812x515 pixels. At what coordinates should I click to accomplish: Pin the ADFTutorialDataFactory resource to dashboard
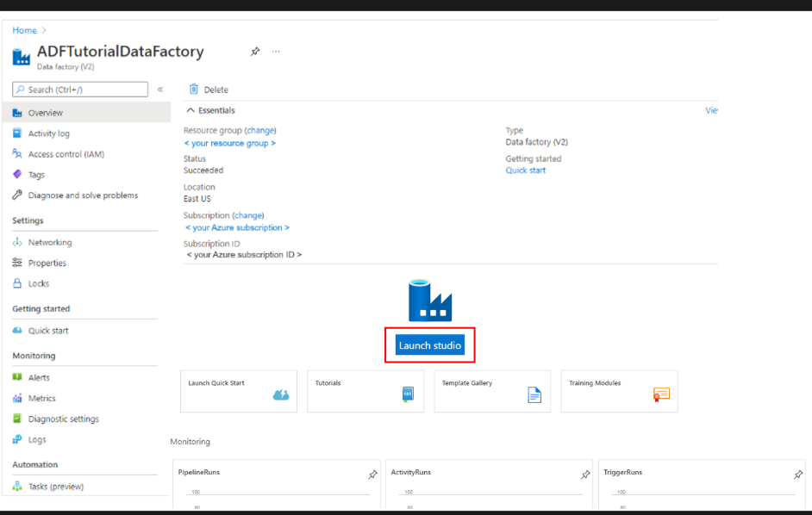tap(254, 52)
